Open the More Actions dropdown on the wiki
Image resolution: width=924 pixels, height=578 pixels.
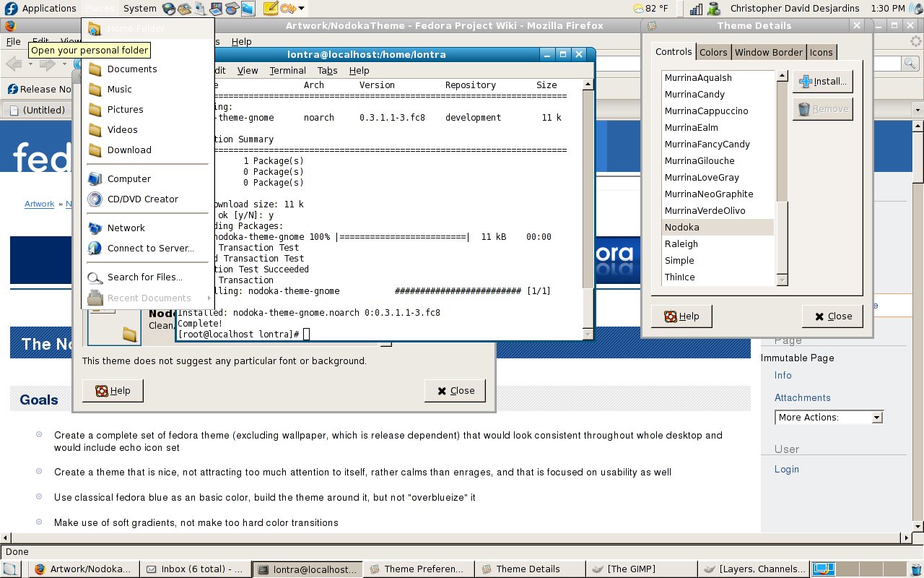tap(829, 417)
